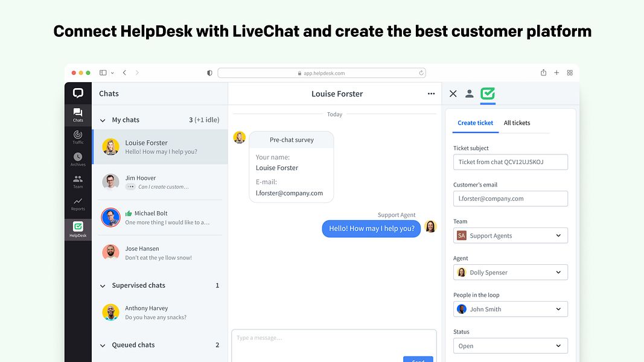Image resolution: width=644 pixels, height=362 pixels.
Task: Open the customer details person icon
Action: [x=469, y=94]
